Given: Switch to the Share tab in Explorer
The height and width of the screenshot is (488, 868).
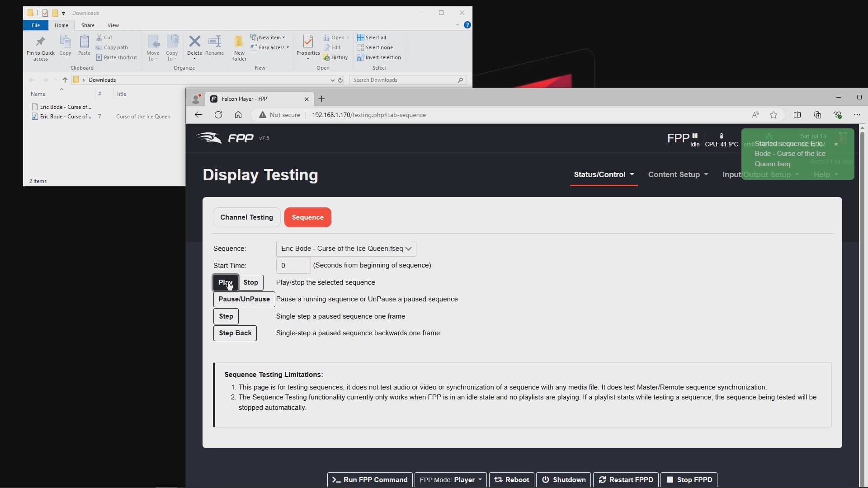Looking at the screenshot, I should coord(88,25).
